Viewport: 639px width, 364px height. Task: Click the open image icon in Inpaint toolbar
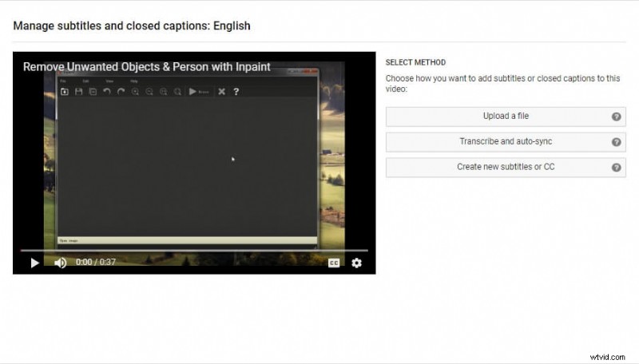click(x=65, y=92)
